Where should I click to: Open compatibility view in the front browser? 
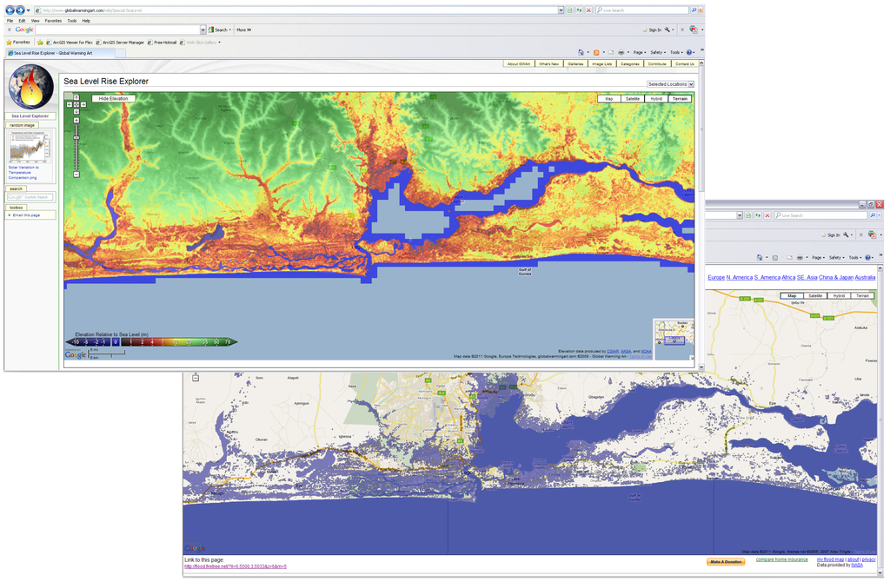coord(569,10)
